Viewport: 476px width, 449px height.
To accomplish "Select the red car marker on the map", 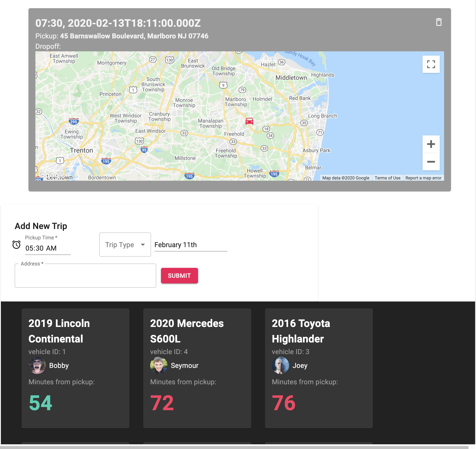I will point(250,121).
